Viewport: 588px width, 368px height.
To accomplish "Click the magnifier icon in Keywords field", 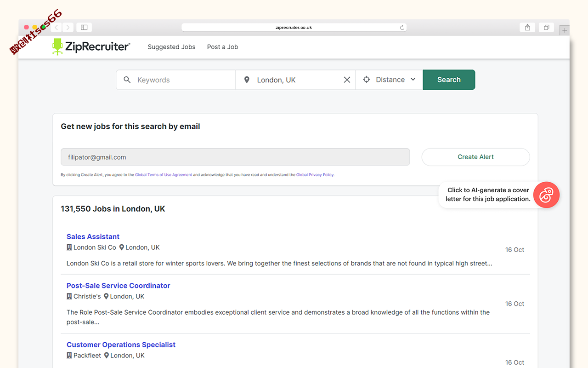I will pos(127,80).
